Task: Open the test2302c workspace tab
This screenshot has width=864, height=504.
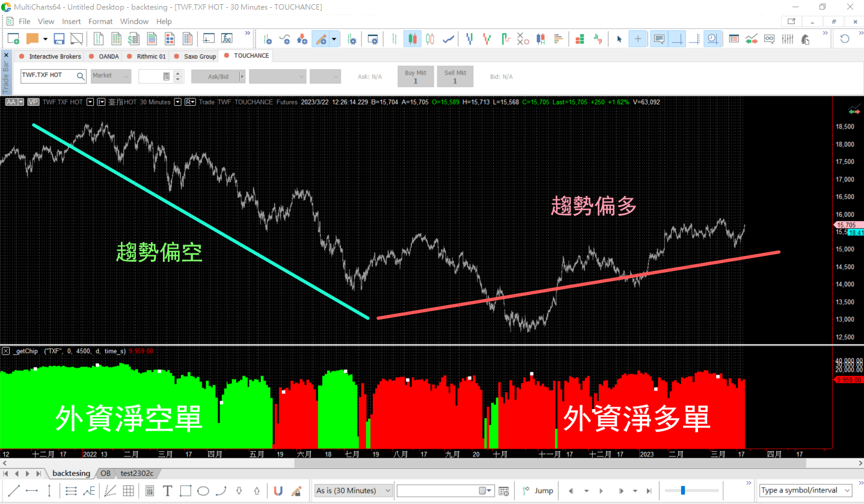Action: tap(136, 473)
